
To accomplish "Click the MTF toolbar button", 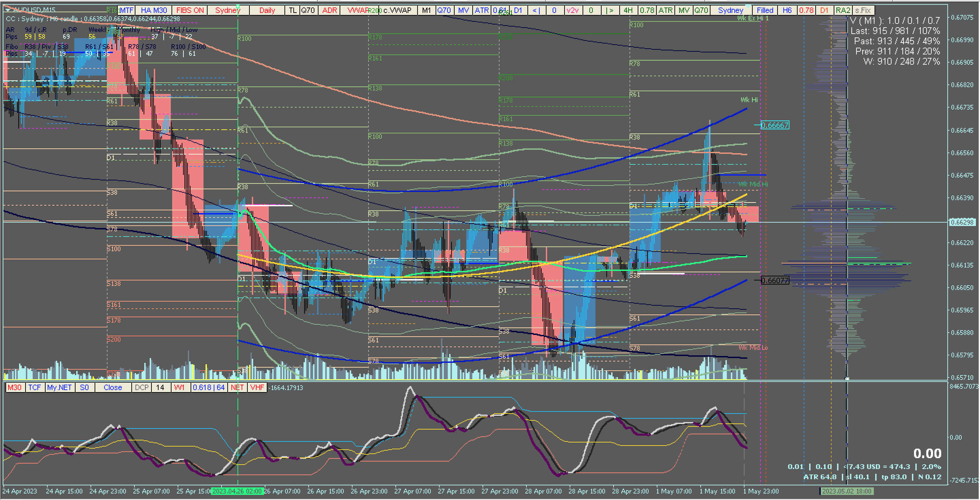I will (126, 10).
